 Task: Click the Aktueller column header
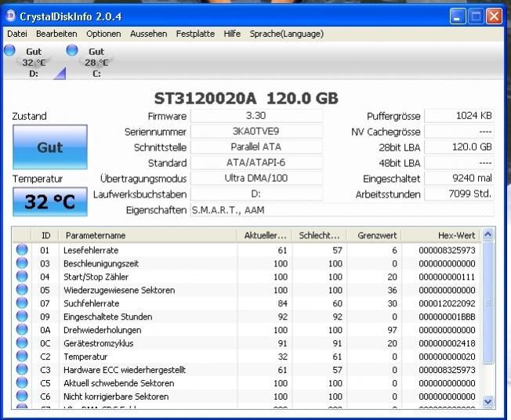(264, 235)
